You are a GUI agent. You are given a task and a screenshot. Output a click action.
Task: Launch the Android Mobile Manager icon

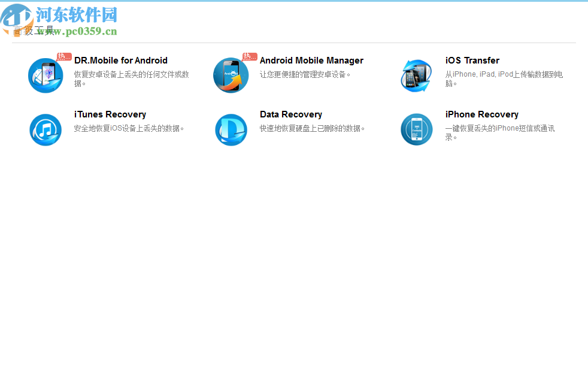coord(231,75)
